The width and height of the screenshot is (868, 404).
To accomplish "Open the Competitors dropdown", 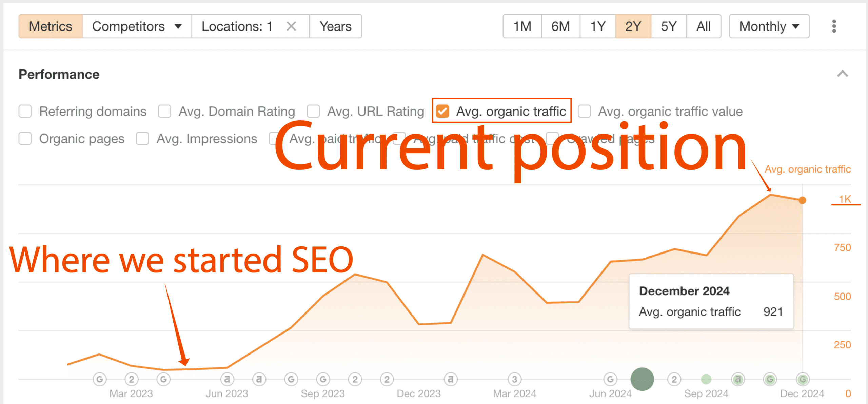I will (x=137, y=26).
